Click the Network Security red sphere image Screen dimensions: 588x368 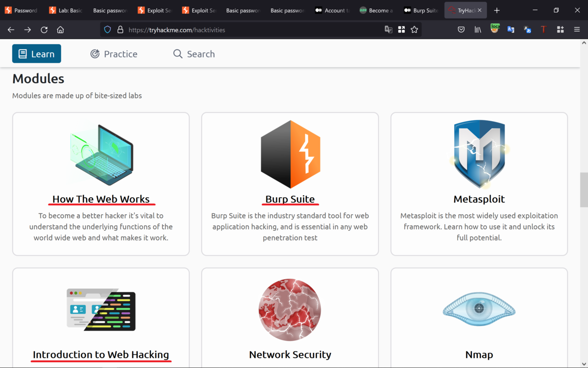(x=290, y=310)
